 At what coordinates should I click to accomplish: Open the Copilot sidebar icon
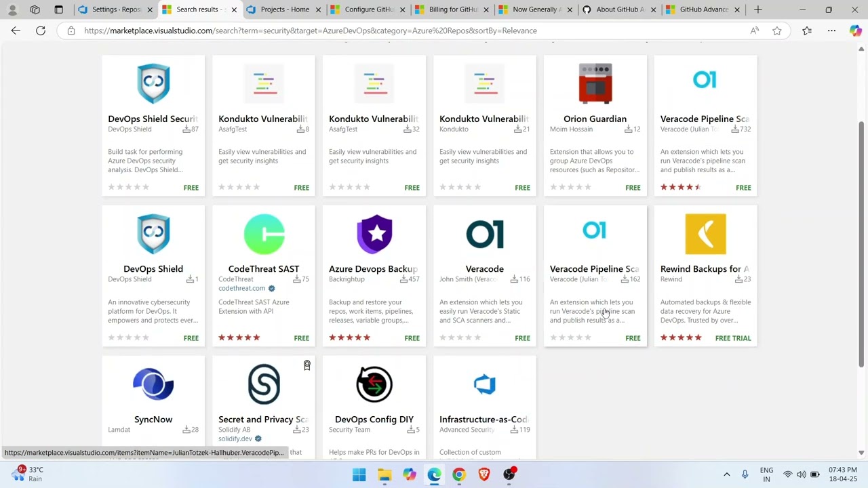point(855,30)
